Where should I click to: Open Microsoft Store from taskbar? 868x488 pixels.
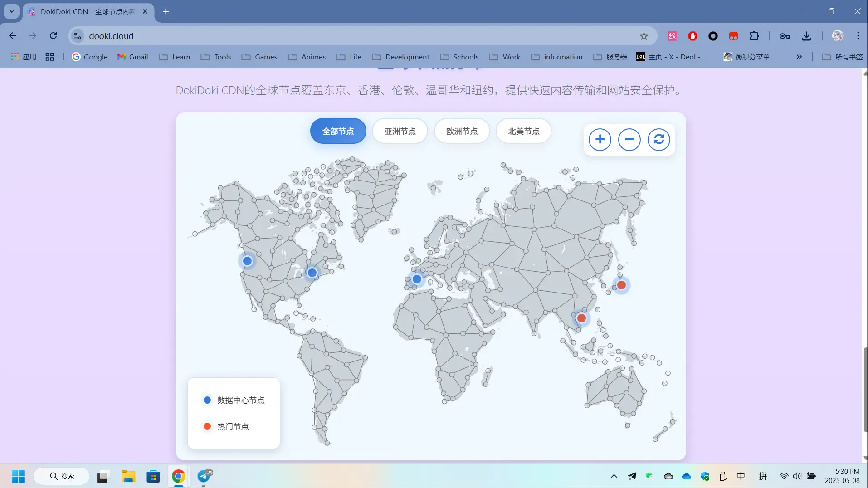(153, 476)
